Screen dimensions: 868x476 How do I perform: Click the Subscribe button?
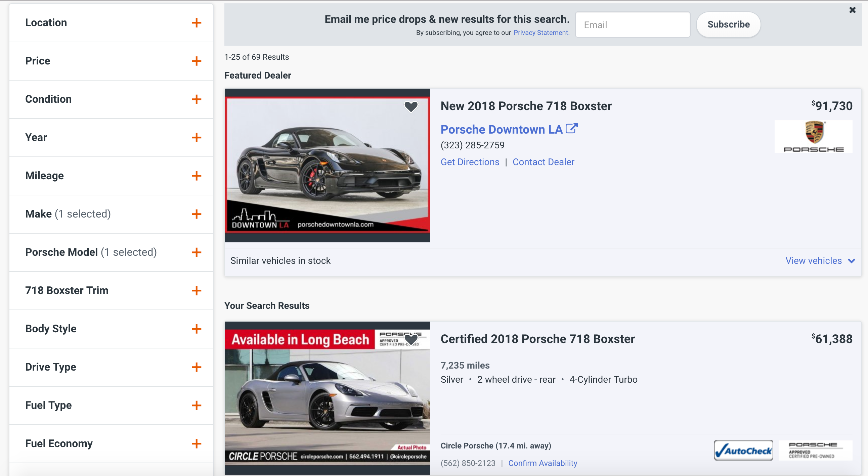[x=728, y=25]
